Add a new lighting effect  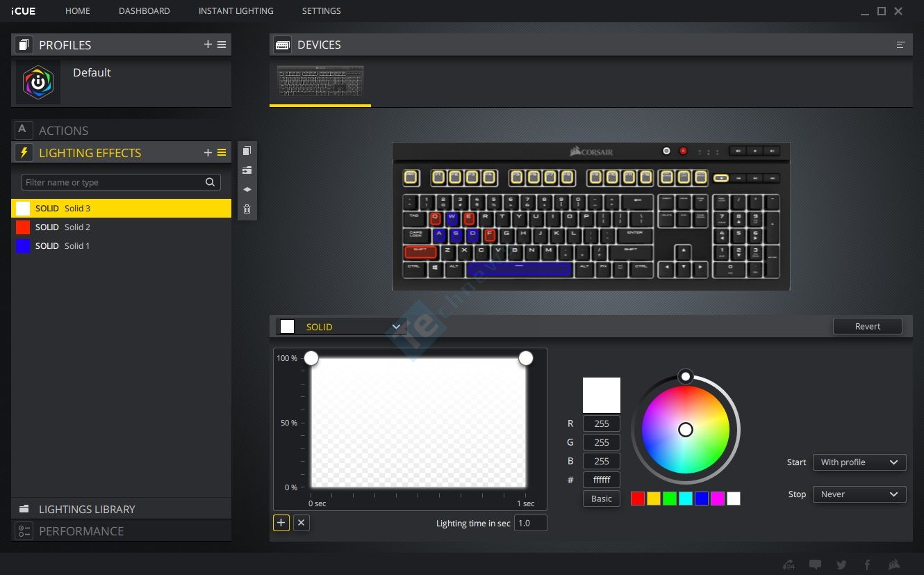(x=208, y=152)
